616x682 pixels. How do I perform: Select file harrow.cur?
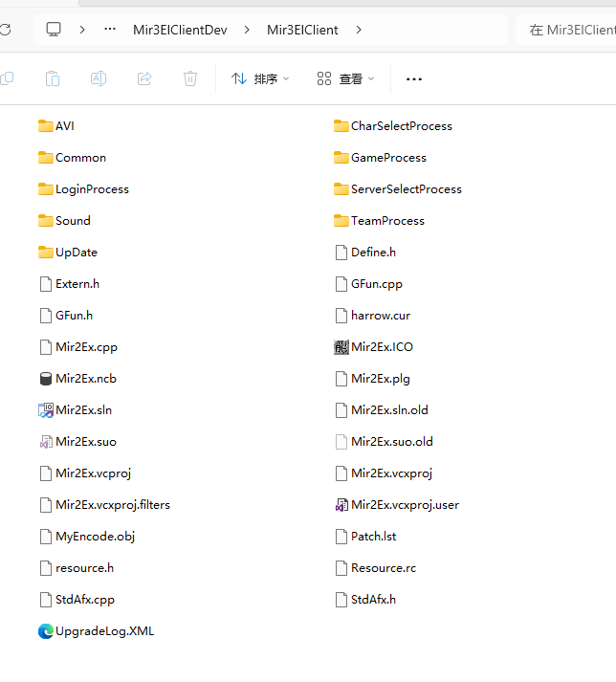pos(373,316)
